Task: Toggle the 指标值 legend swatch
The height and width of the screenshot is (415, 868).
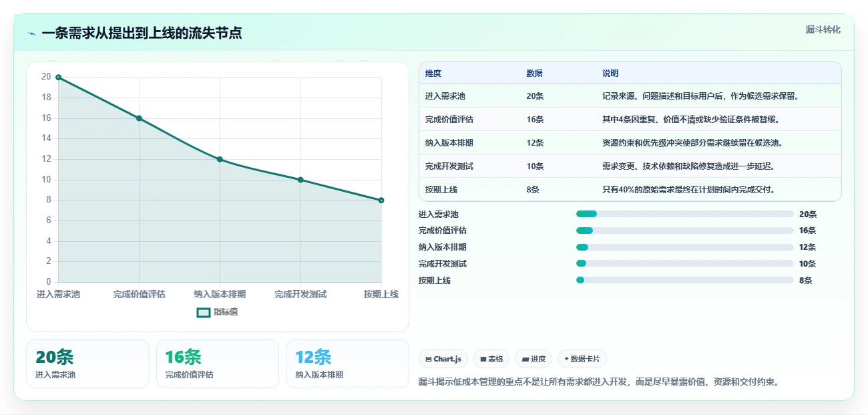Action: [204, 312]
